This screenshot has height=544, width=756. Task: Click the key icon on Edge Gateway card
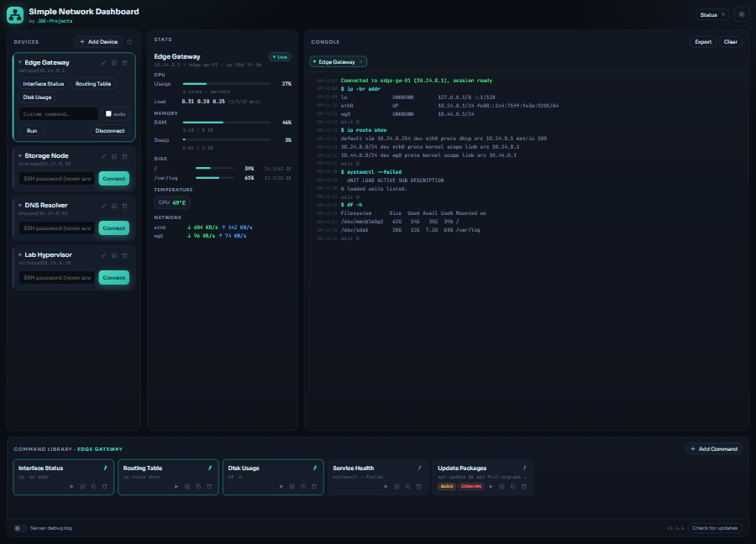[103, 63]
